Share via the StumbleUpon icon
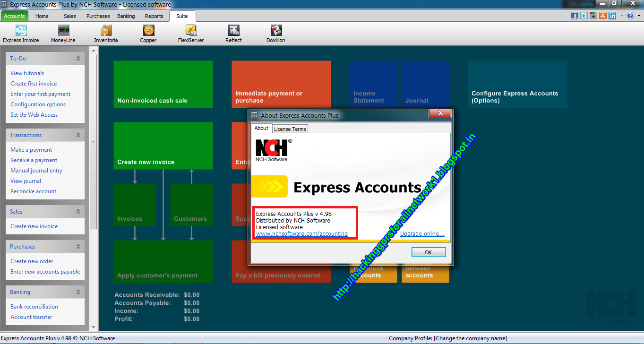 603,16
